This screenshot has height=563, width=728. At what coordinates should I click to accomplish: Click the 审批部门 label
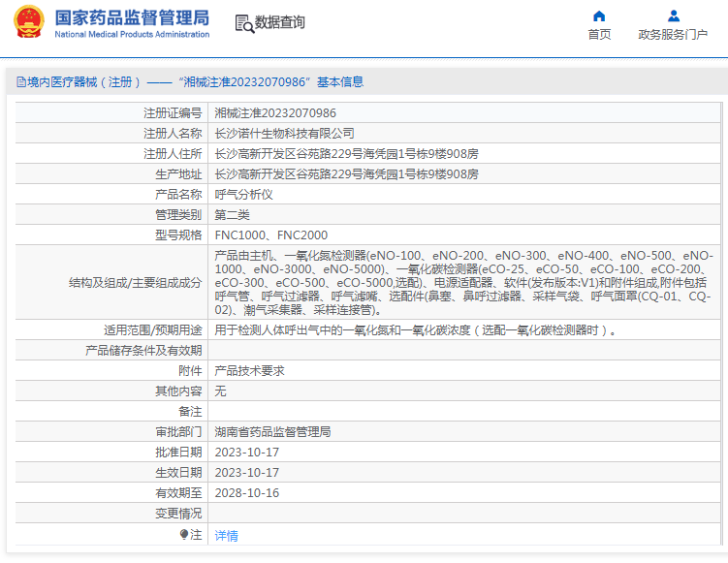pyautogui.click(x=178, y=432)
